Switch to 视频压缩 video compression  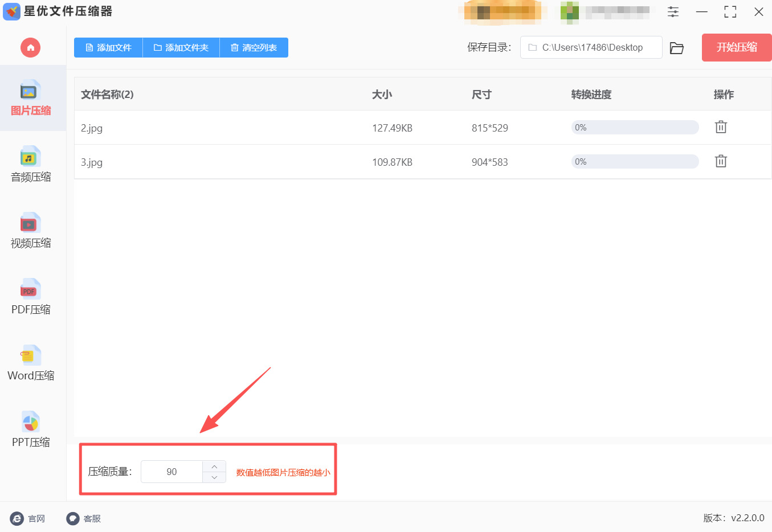pos(31,231)
